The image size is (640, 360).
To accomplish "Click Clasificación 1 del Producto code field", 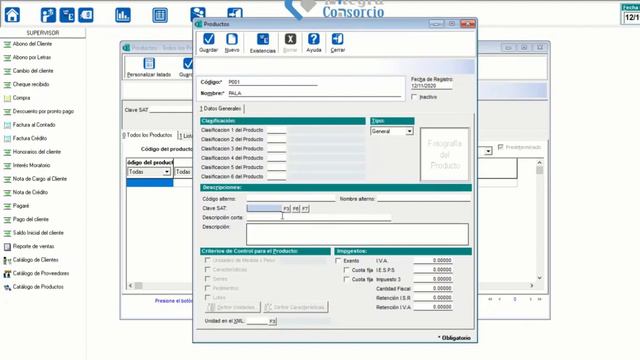I will (276, 130).
